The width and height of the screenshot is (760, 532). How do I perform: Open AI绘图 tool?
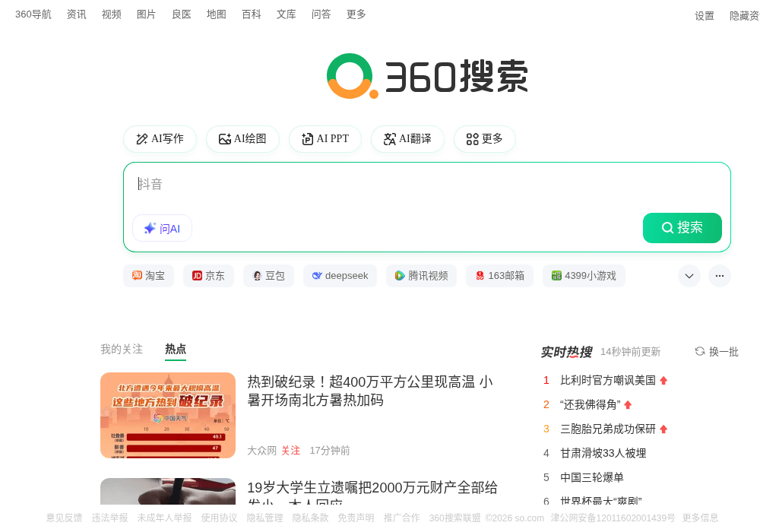coord(242,139)
